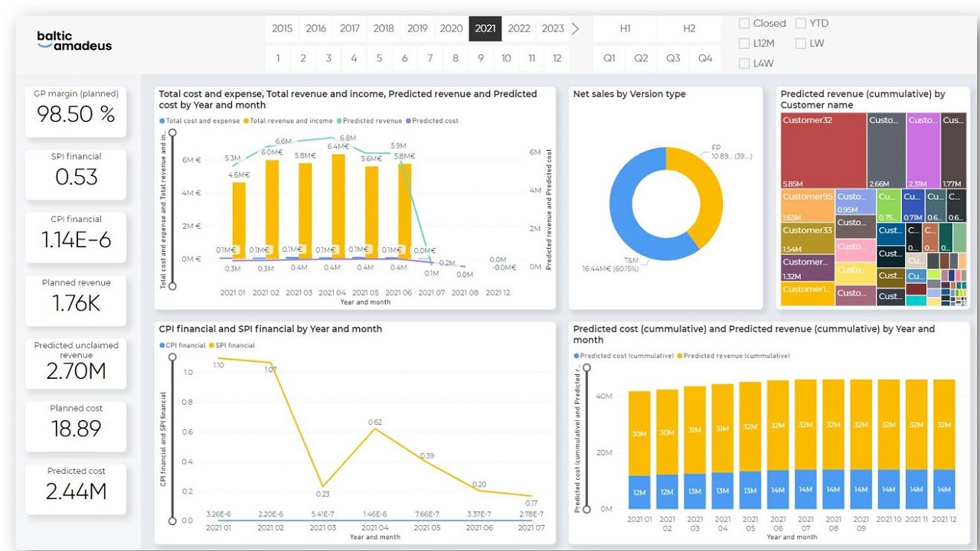Screen dimensions: 980x551
Task: Select year 2016 in slicer
Action: click(x=316, y=28)
